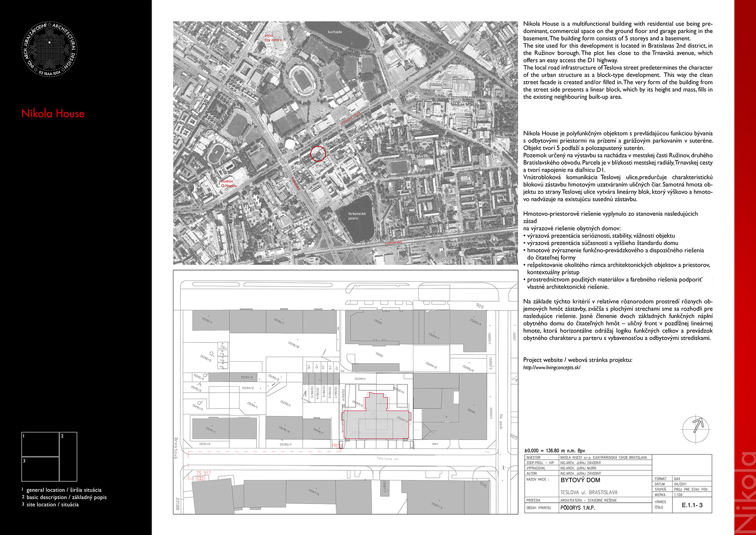Screen dimensions: 756x535
Task: Click 'PÔDORYS 1.N.P.' in title block
Action: click(578, 508)
